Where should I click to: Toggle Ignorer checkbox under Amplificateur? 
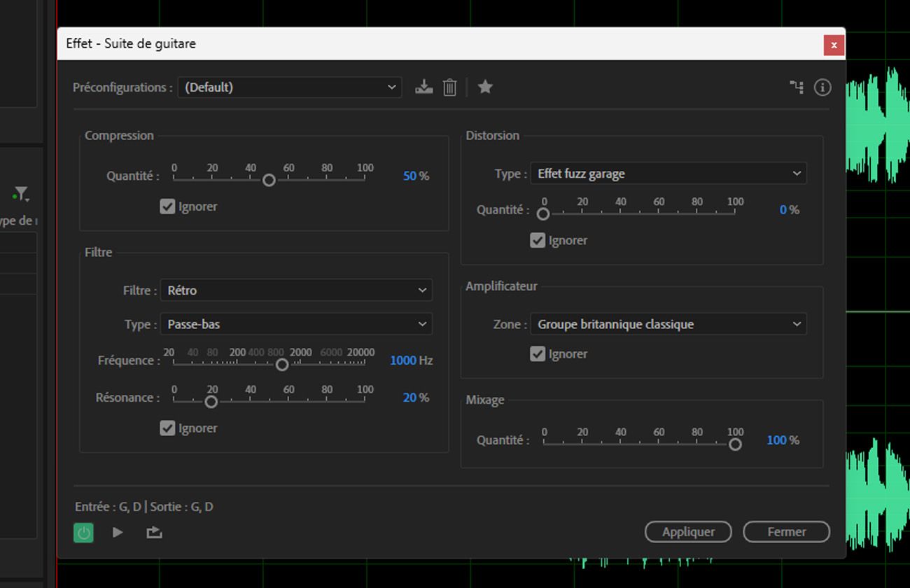click(538, 353)
